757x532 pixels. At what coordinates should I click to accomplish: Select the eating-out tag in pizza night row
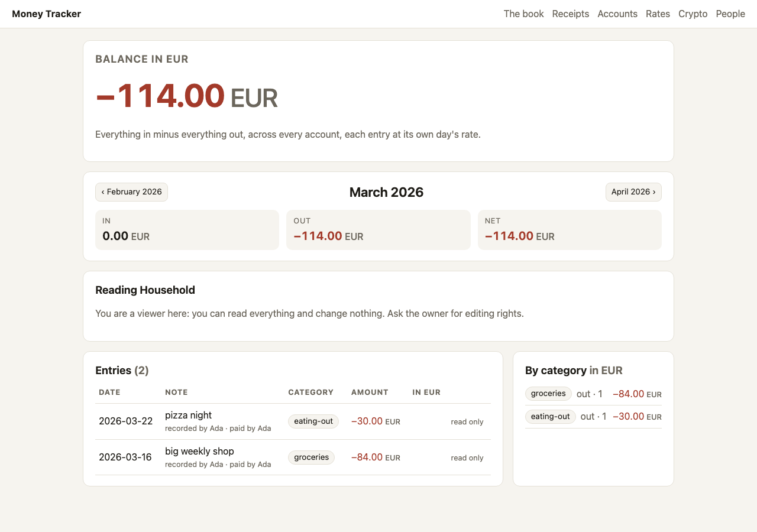(x=313, y=421)
